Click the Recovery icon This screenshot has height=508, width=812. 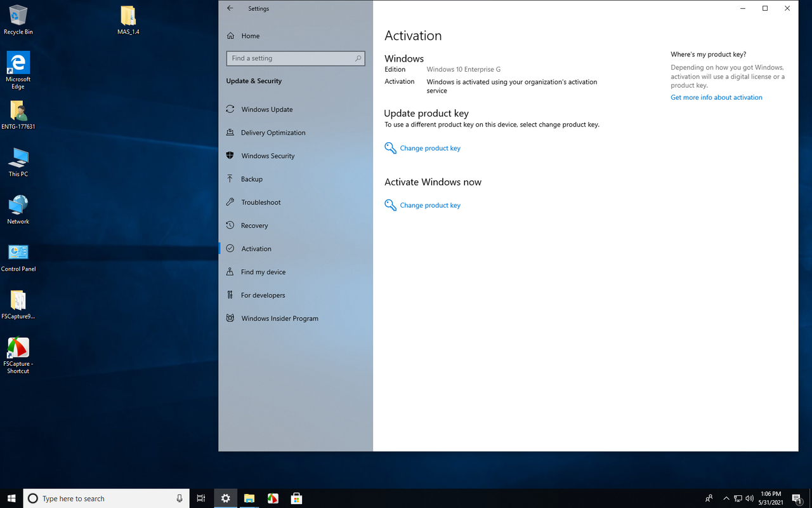(x=230, y=225)
